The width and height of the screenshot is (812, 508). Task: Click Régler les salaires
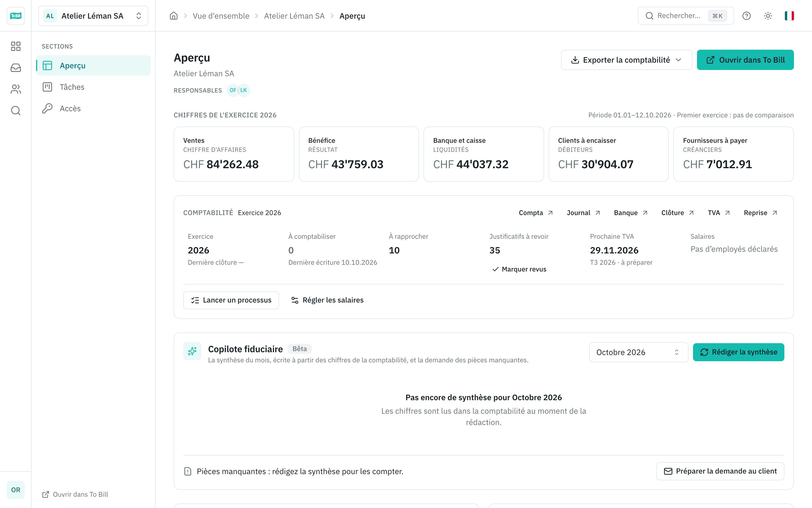pos(327,300)
